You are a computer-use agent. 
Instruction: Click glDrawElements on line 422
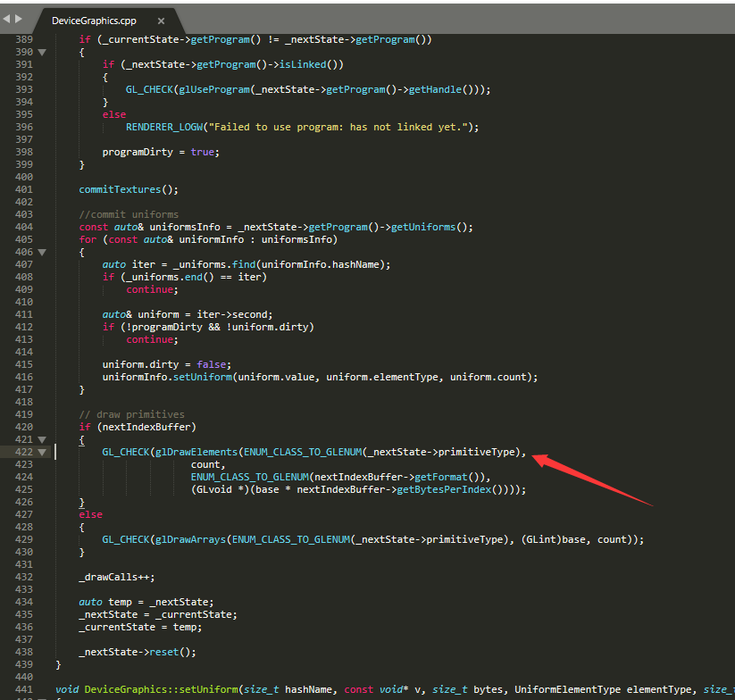[196, 452]
